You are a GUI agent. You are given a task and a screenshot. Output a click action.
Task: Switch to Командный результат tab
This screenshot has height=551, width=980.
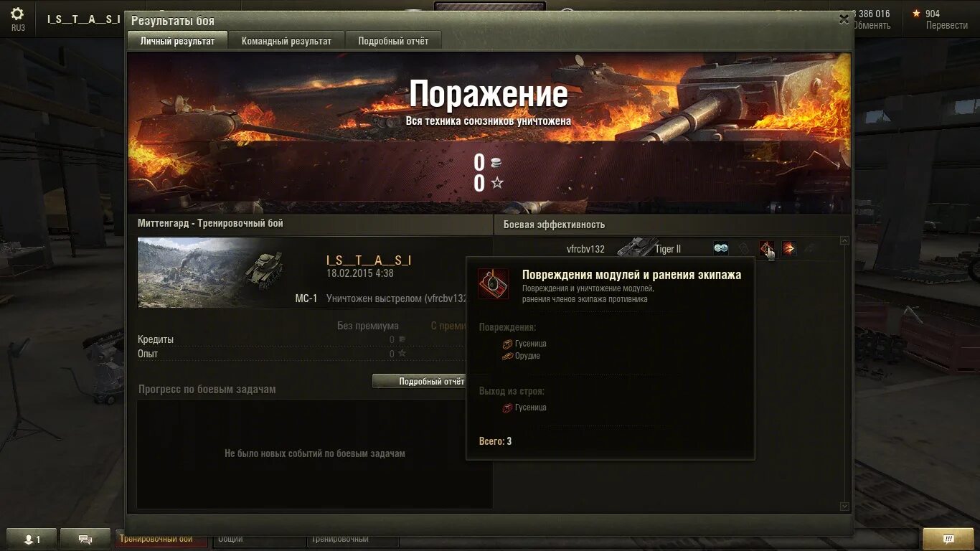coord(286,41)
